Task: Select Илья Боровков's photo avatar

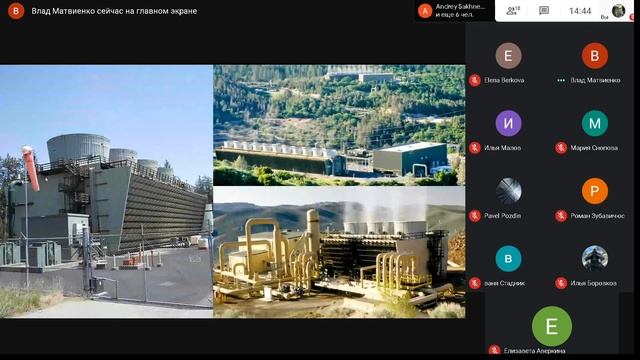Action: pos(595,258)
